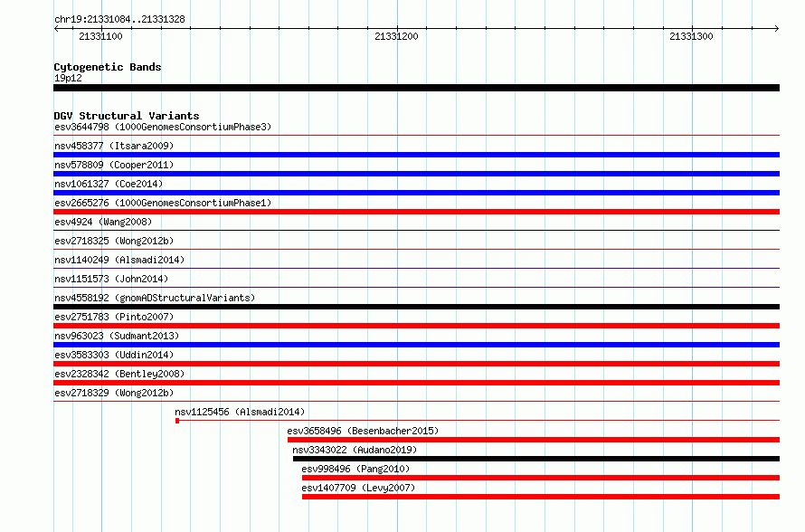
Task: Click the esv2328342 (Bentley2008) label
Action: (x=119, y=374)
